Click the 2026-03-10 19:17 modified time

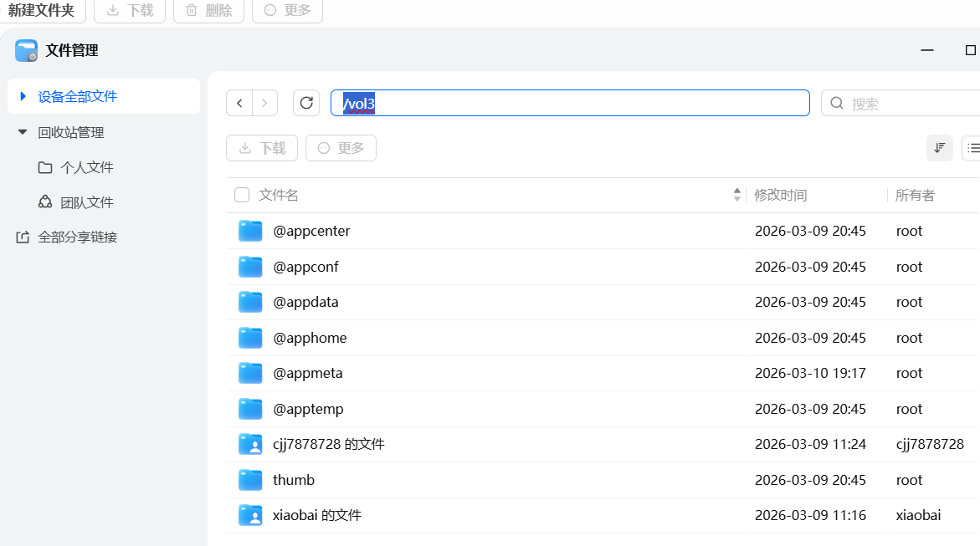(x=810, y=374)
